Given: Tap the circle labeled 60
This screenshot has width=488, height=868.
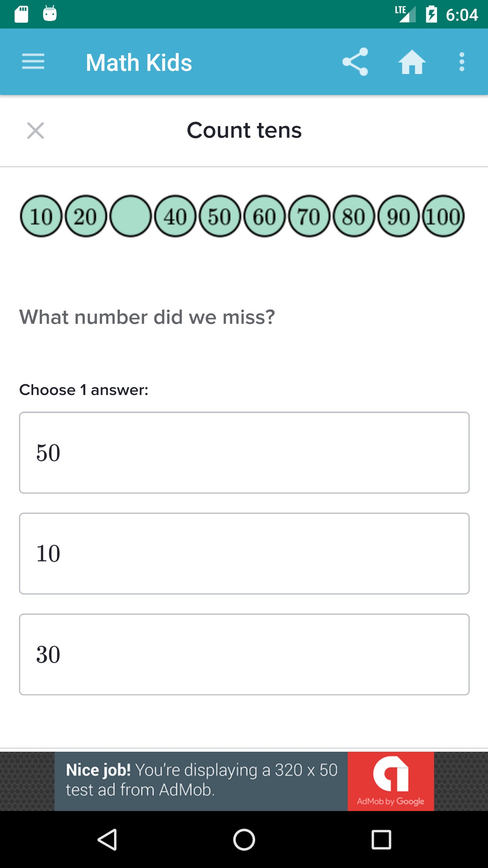Looking at the screenshot, I should [264, 216].
